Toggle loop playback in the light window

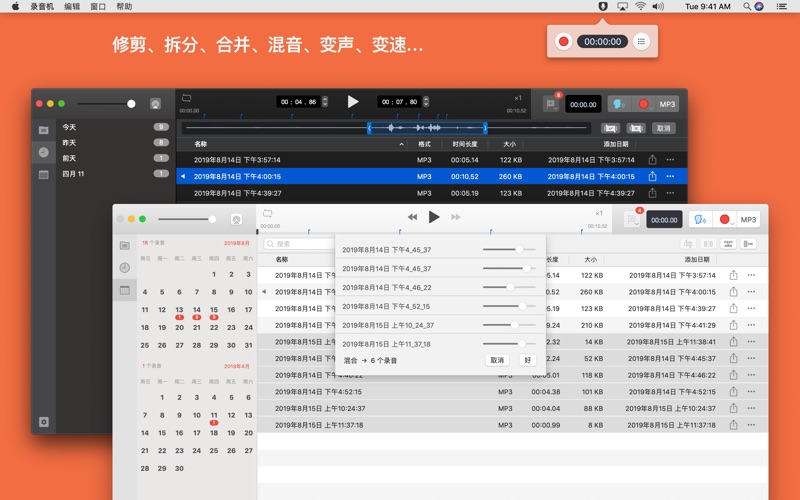(267, 213)
